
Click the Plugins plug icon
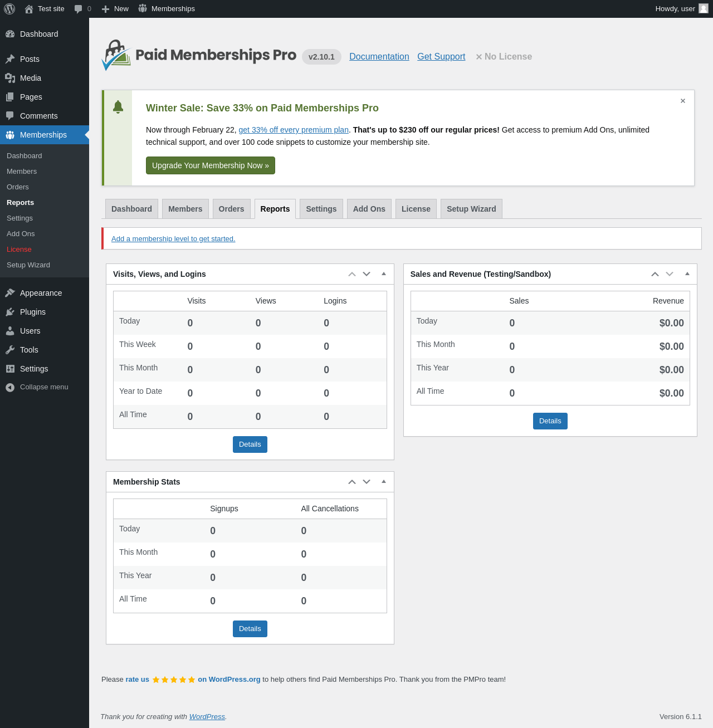(x=10, y=312)
